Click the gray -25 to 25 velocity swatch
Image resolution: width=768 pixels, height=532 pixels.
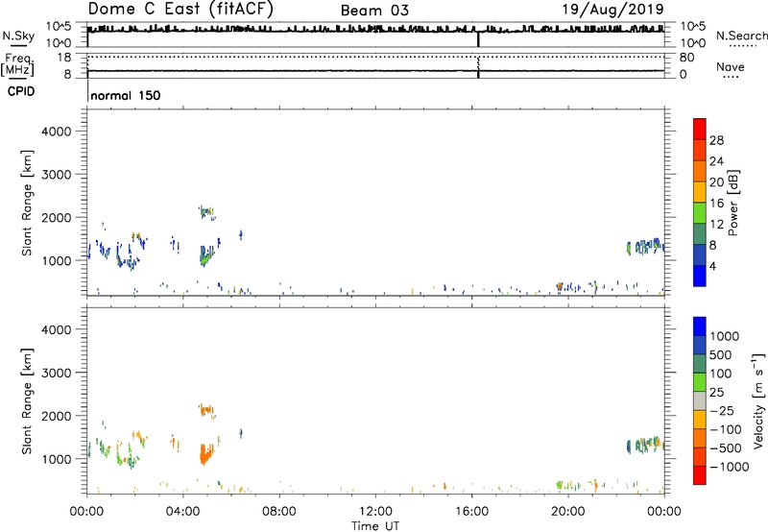[x=700, y=400]
